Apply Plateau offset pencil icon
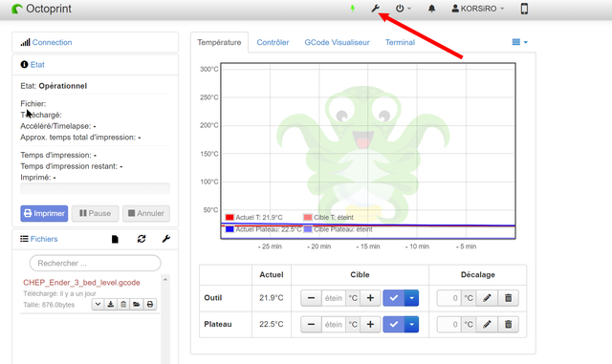 (x=487, y=324)
